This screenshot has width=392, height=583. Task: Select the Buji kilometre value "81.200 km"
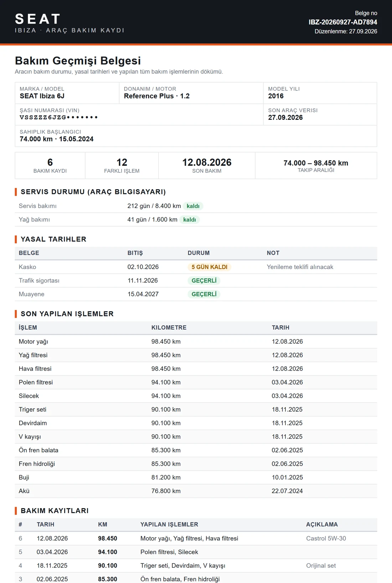(166, 477)
